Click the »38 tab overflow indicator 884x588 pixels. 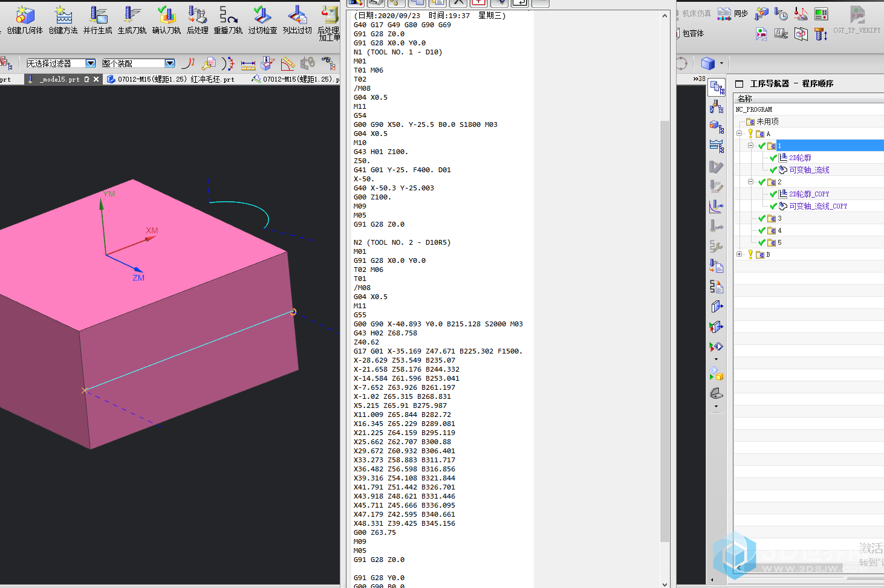point(699,79)
